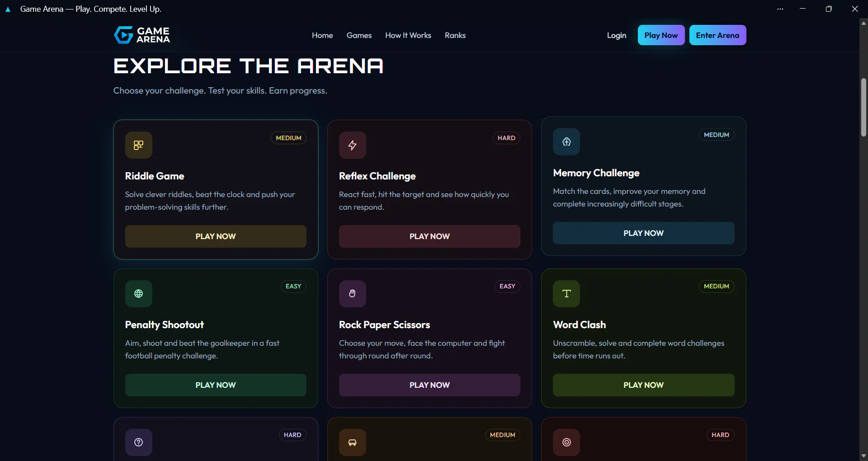Click the Penalty Shootout ball icon

click(138, 294)
